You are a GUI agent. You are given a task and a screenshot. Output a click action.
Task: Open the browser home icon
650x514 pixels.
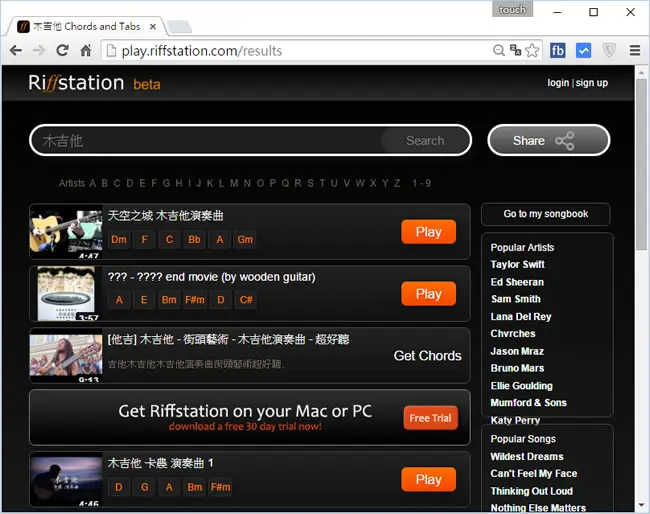pos(86,51)
